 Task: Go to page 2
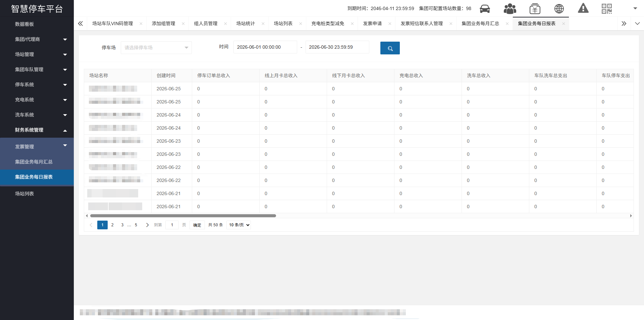[112, 225]
